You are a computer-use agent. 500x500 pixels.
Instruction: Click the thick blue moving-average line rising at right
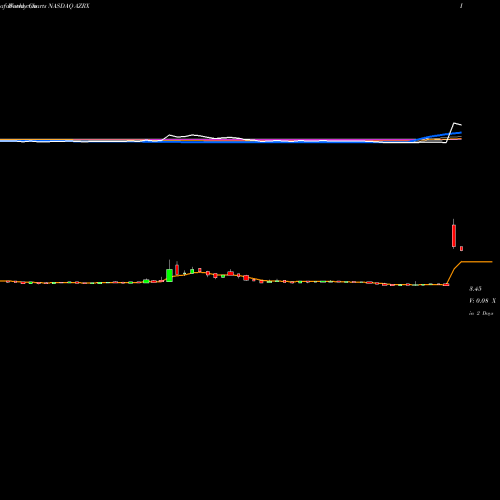tap(440, 136)
